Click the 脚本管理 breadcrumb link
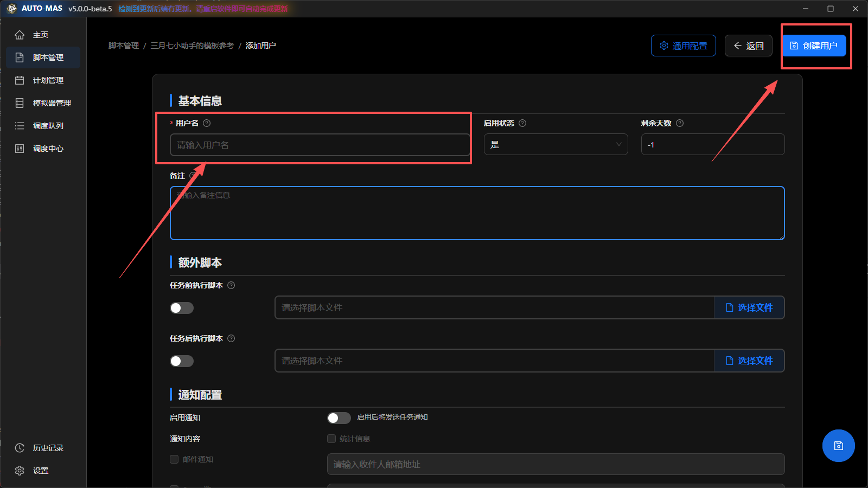 coord(124,46)
